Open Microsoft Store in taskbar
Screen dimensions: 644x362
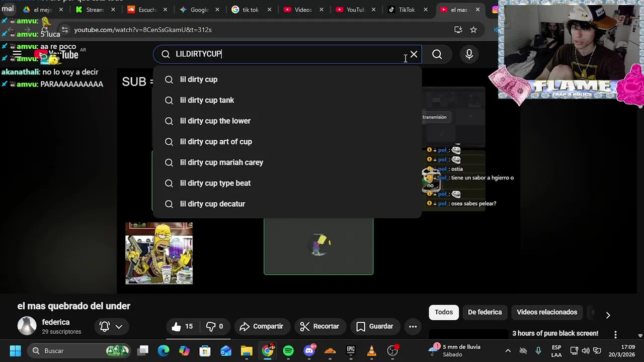[205, 351]
